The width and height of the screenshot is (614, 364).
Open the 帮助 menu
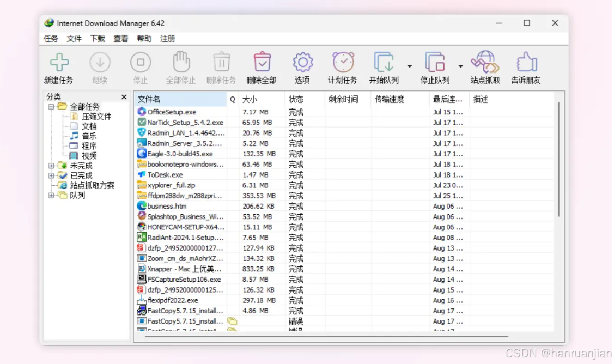144,38
